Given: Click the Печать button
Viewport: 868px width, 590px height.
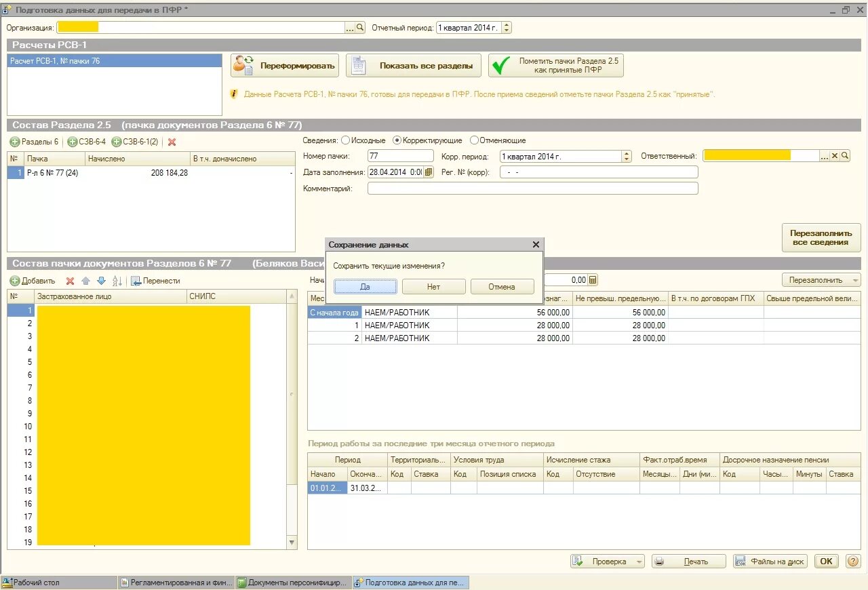Looking at the screenshot, I should 689,562.
